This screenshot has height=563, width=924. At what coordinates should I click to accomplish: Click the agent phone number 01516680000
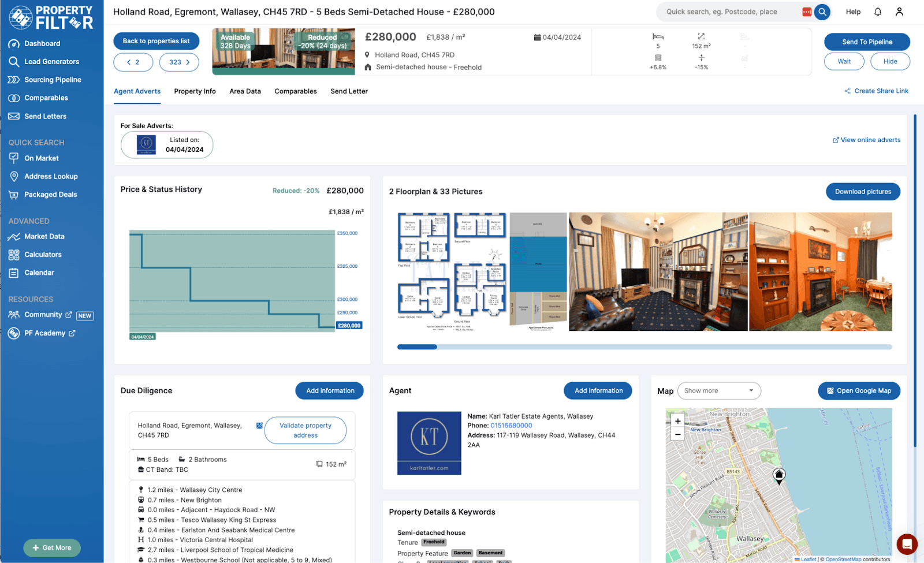click(511, 426)
